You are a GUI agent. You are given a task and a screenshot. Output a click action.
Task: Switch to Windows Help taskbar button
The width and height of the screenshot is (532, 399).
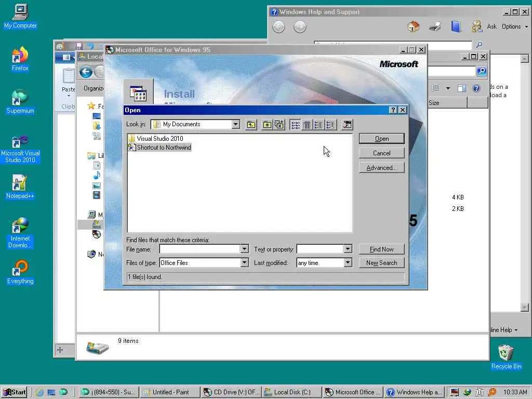414,392
